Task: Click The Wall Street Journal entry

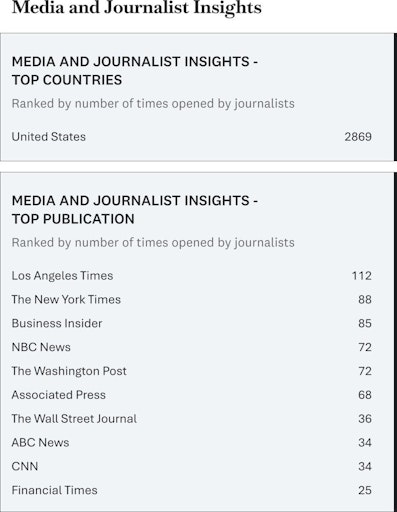Action: click(74, 419)
